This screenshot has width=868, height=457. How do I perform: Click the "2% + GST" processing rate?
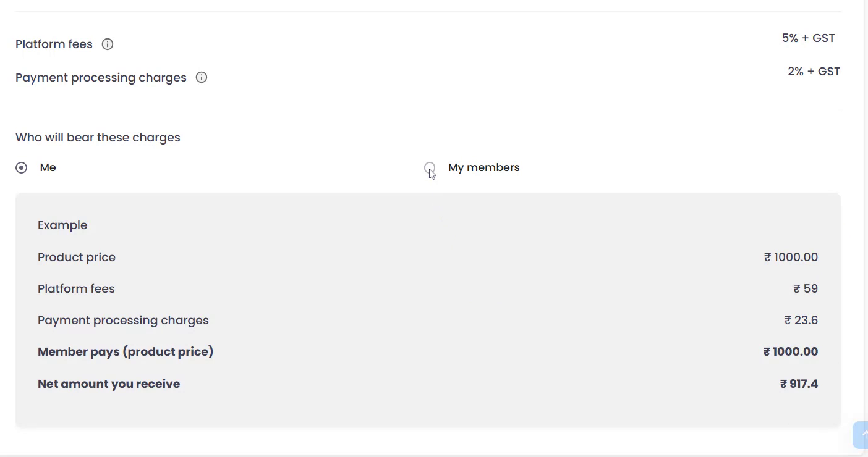(x=814, y=72)
